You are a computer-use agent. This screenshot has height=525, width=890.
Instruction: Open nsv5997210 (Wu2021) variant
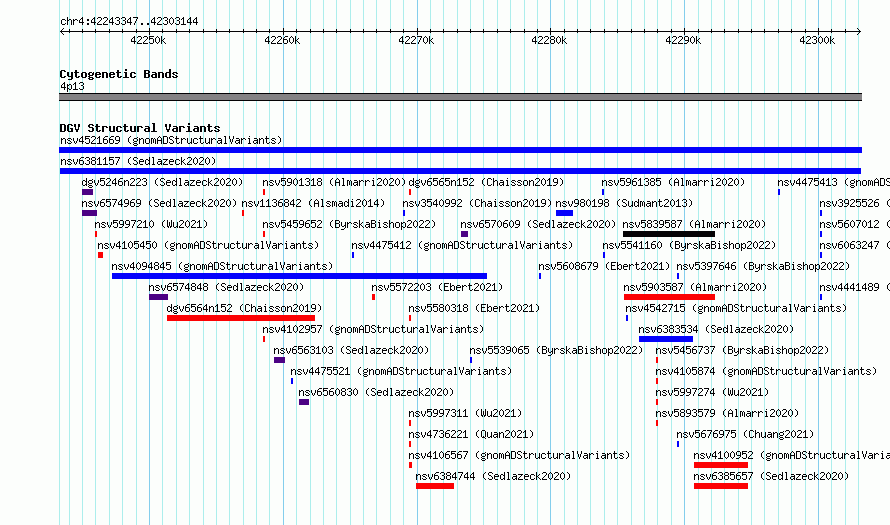click(x=152, y=224)
